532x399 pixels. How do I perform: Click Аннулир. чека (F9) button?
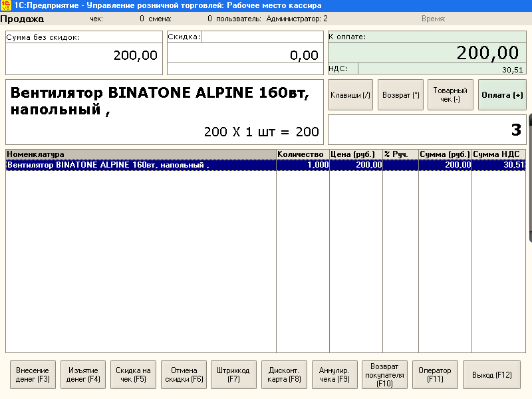tap(334, 374)
